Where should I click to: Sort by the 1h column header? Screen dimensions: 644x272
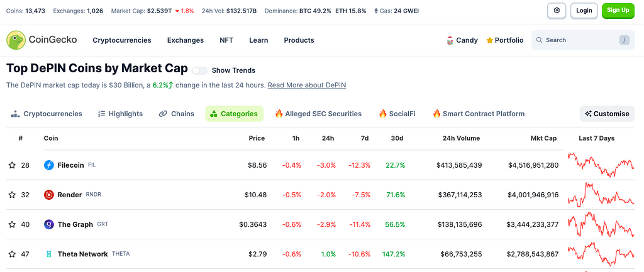point(296,138)
